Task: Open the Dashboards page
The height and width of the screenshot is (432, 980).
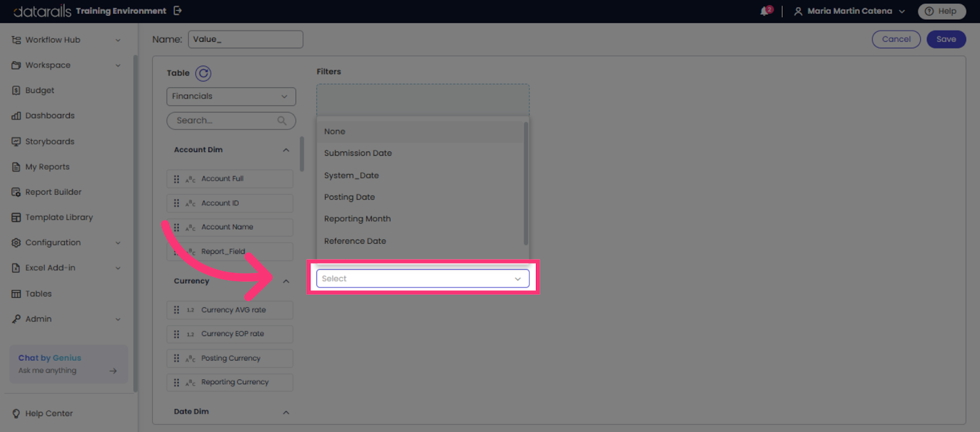Action: (x=50, y=116)
